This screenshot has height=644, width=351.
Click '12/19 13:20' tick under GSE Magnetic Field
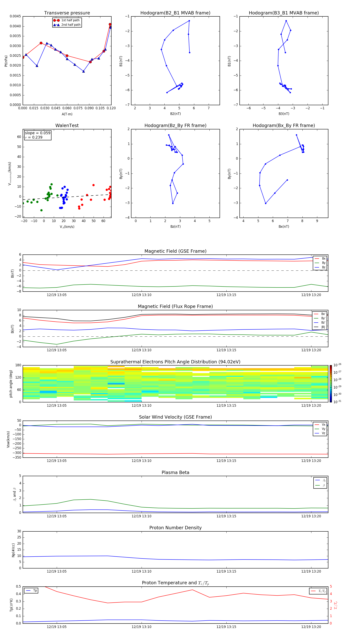coord(311,295)
